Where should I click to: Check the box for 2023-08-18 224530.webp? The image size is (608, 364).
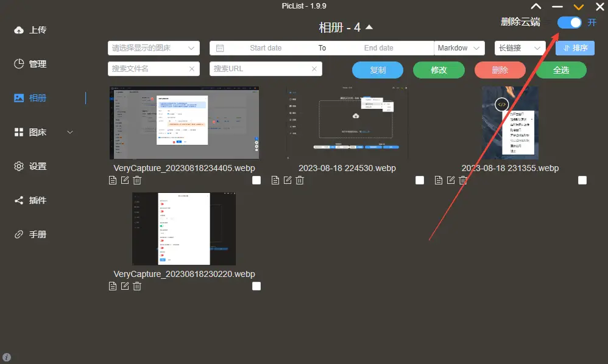pyautogui.click(x=420, y=180)
